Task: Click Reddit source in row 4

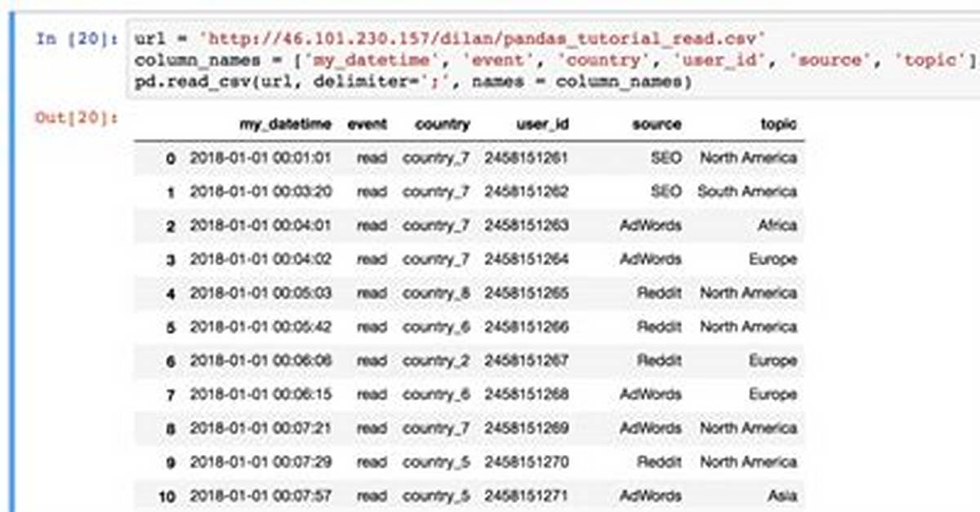Action: click(x=659, y=293)
